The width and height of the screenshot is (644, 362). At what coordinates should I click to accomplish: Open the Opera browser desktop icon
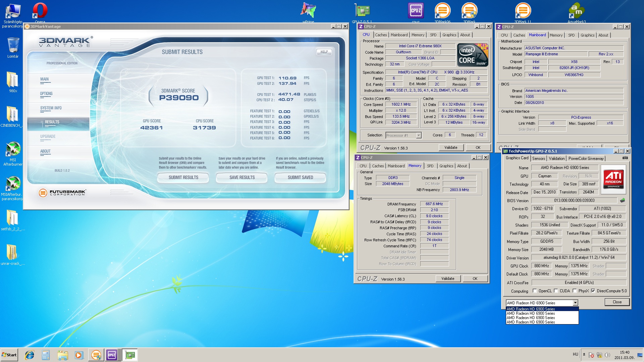40,13
